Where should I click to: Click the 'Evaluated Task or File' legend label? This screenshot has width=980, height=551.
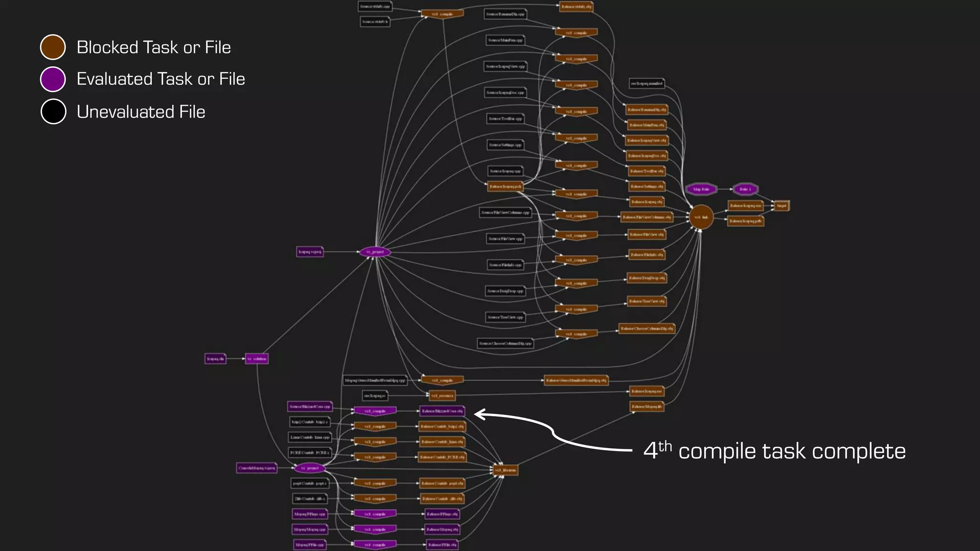tap(161, 79)
